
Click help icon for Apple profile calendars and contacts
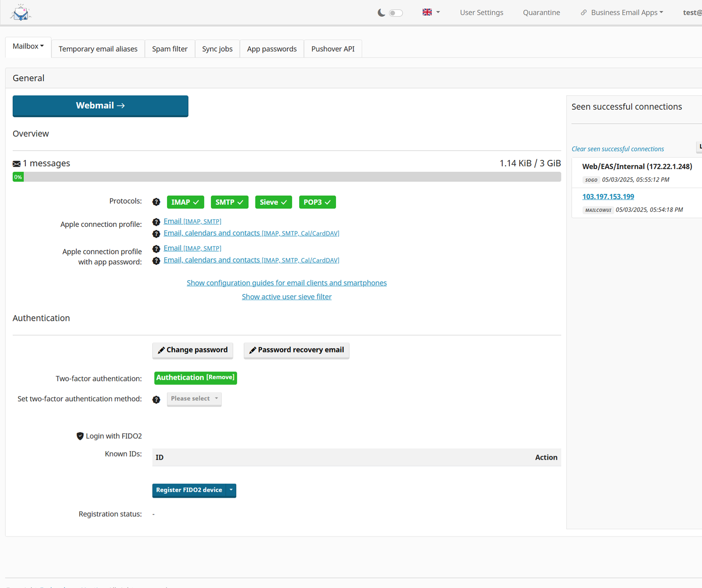[156, 234]
